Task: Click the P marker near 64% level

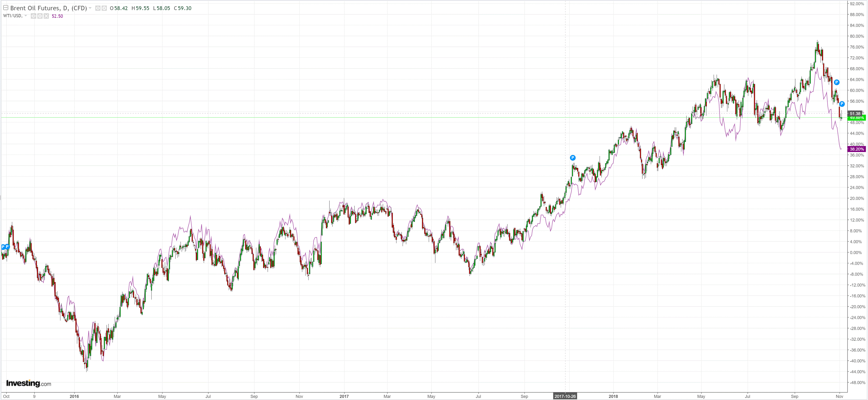Action: click(836, 82)
